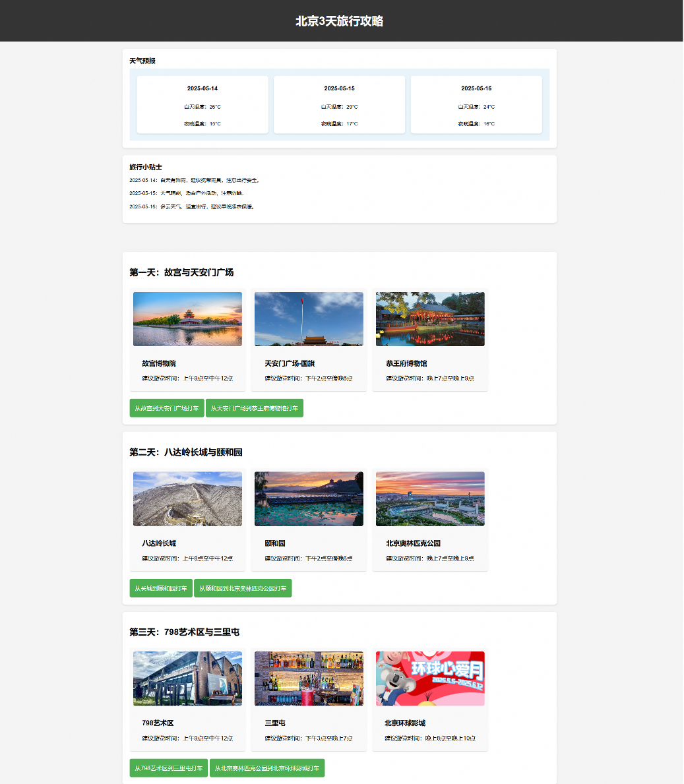Select the 2025-05-14 weather card
Screen dimensions: 684x784
(202, 104)
